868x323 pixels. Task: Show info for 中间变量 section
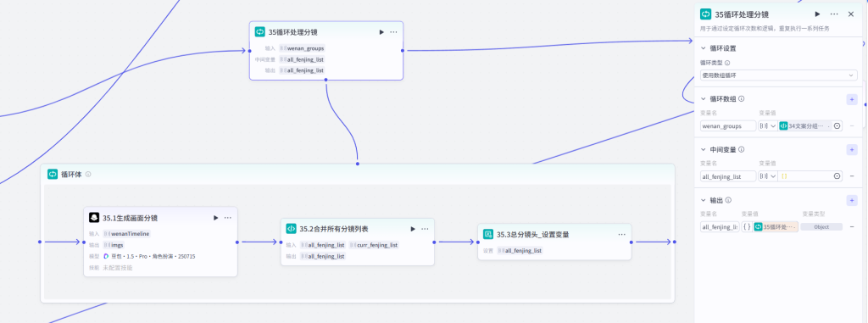[741, 149]
